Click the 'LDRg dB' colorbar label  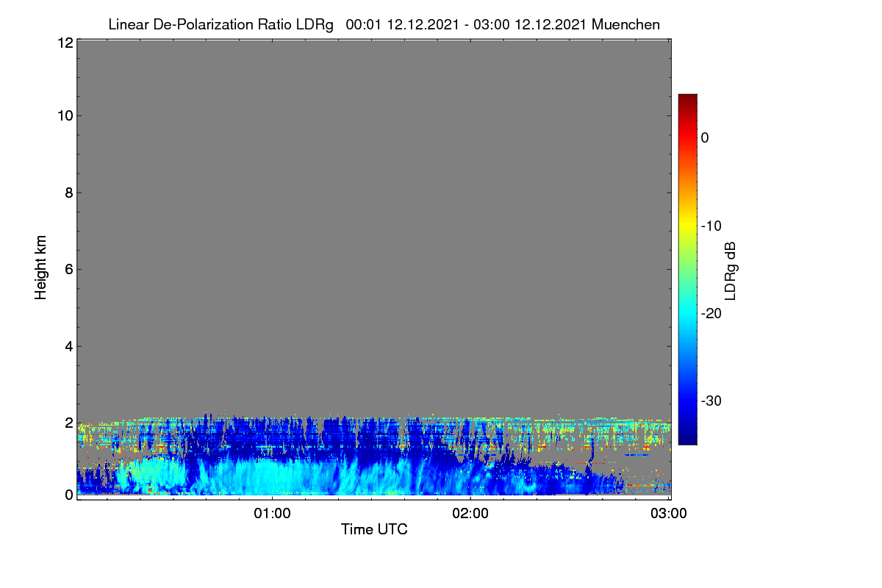[x=731, y=271]
